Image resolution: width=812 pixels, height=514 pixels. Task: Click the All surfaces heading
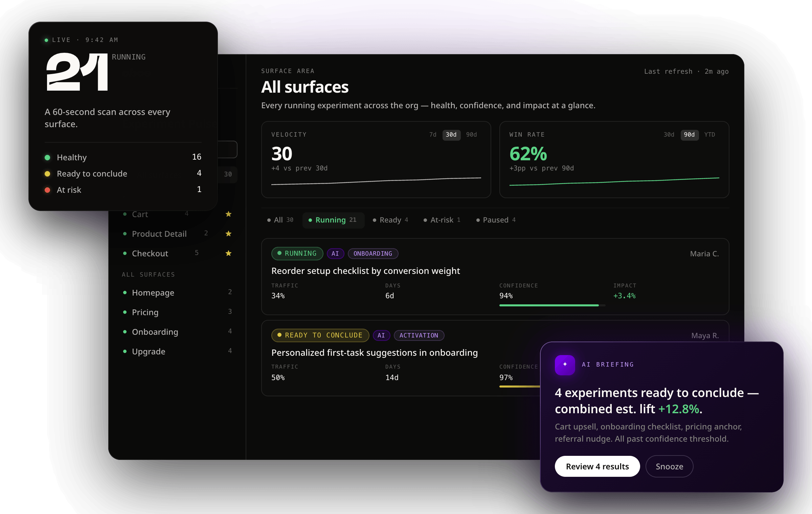305,87
